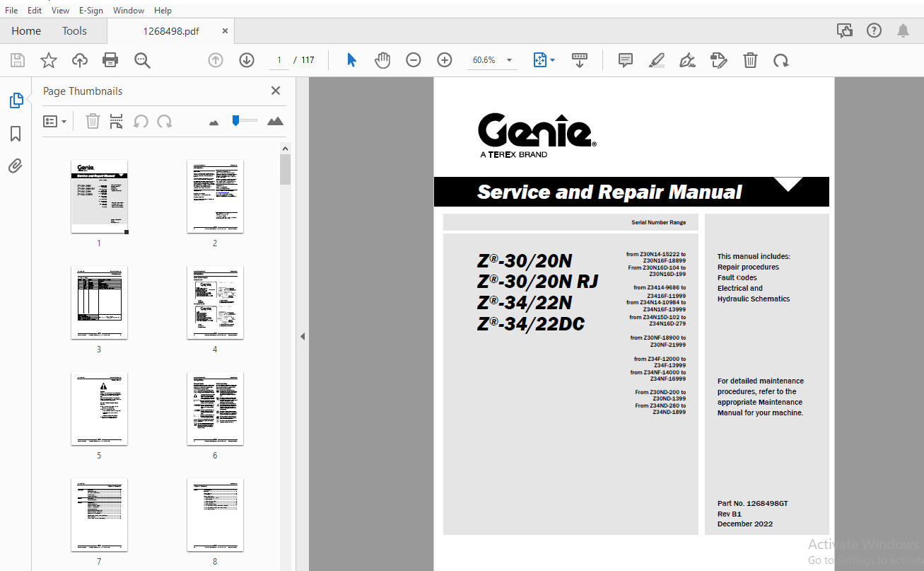Click 'Serial Number Range' label
924x571 pixels.
658,222
